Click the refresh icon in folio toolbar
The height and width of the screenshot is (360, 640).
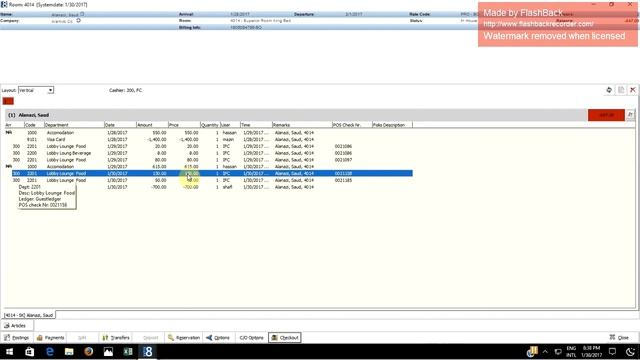pos(609,90)
